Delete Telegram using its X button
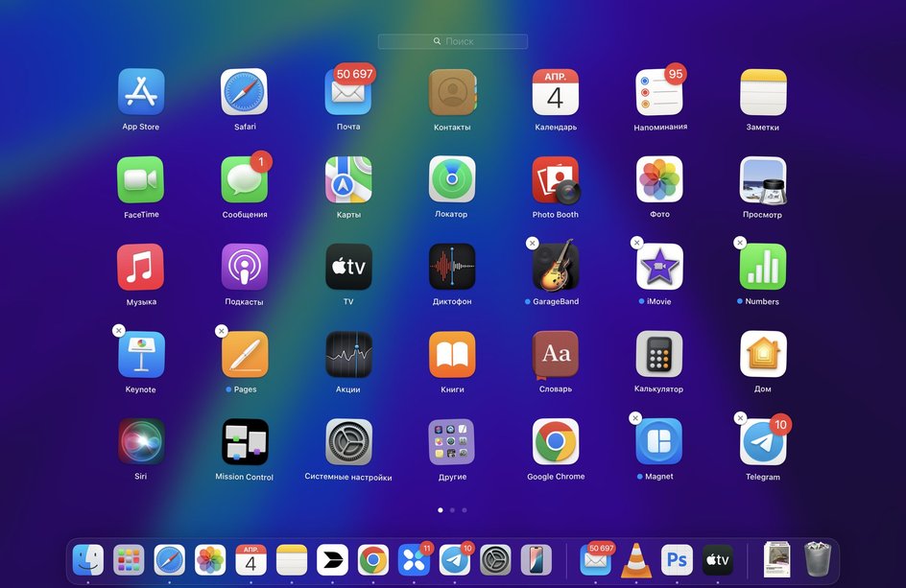Viewport: 906px width, 588px height. point(740,417)
